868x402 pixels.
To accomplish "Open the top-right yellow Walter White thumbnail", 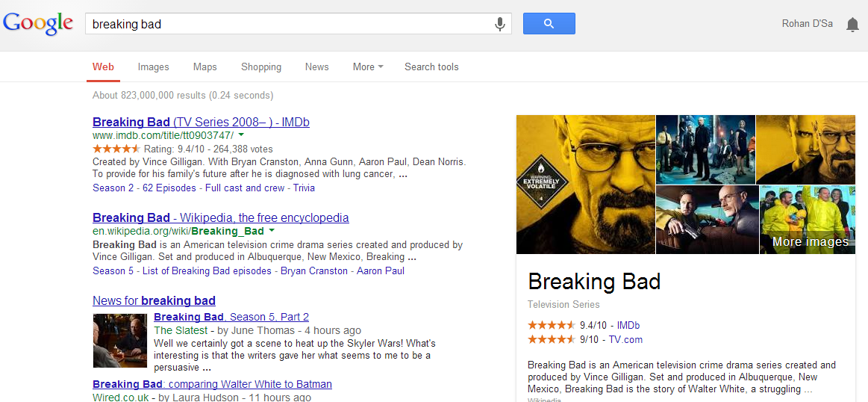I will [x=805, y=149].
